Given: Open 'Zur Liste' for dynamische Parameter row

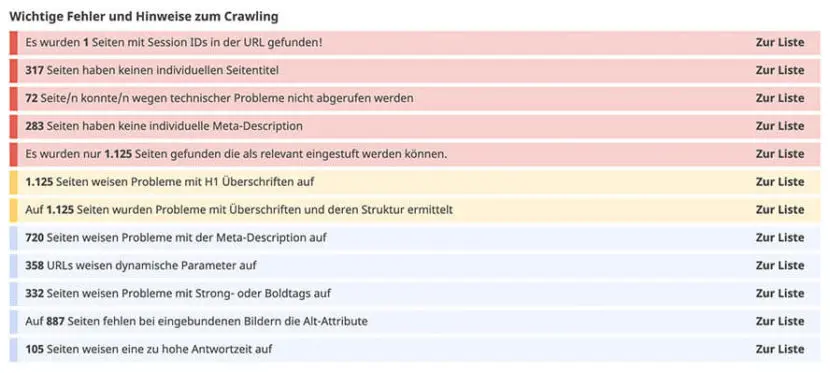Looking at the screenshot, I should click(x=780, y=266).
